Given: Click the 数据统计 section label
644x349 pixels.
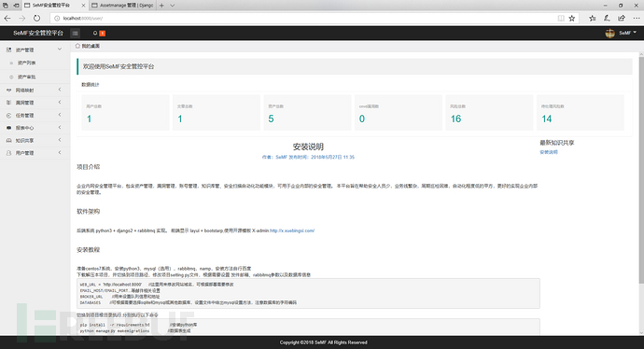Looking at the screenshot, I should pos(90,85).
